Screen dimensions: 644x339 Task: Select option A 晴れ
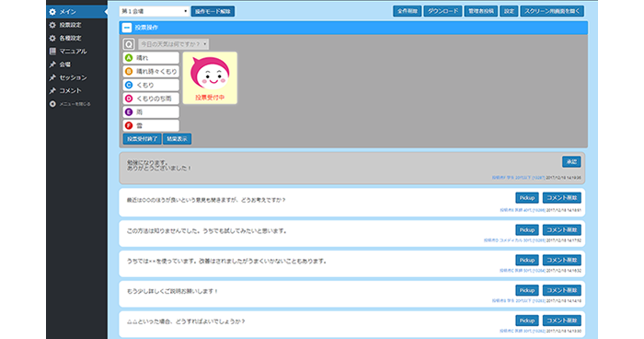(x=151, y=58)
